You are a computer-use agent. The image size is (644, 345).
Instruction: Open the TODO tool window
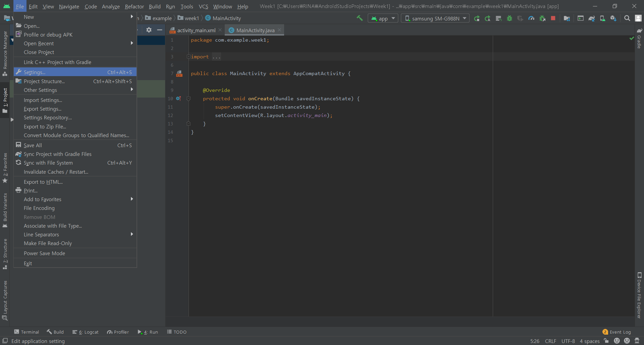coord(177,332)
